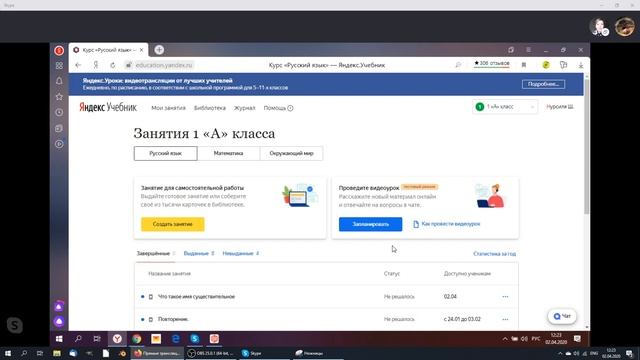Image resolution: width=640 pixels, height=360 pixels.
Task: Open the user profile name menu
Action: 560,107
